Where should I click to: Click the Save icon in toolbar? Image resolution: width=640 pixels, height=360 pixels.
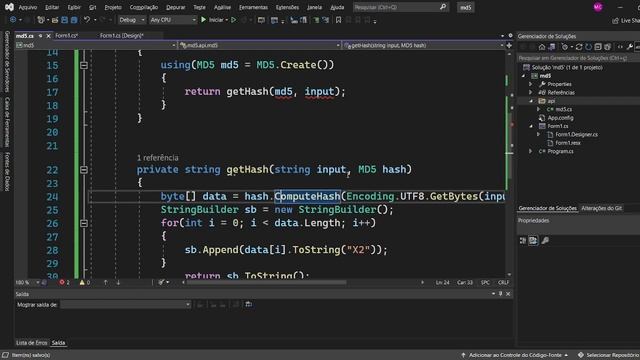pos(64,20)
